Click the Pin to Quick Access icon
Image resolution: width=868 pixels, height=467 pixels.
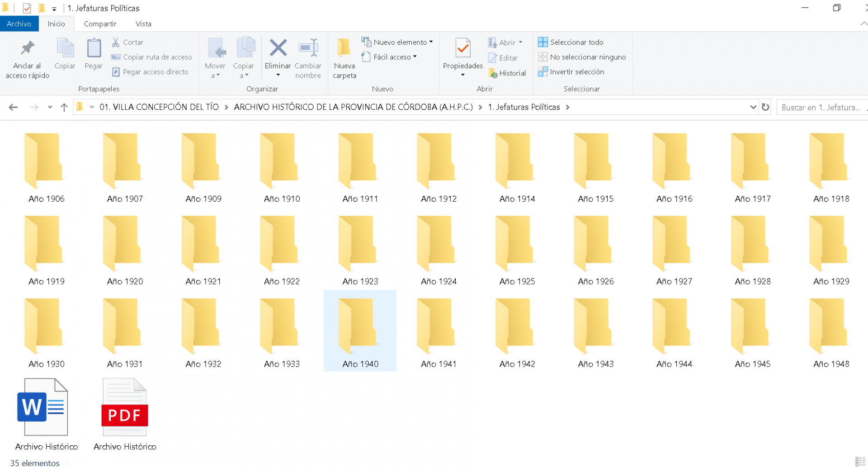coord(27,48)
